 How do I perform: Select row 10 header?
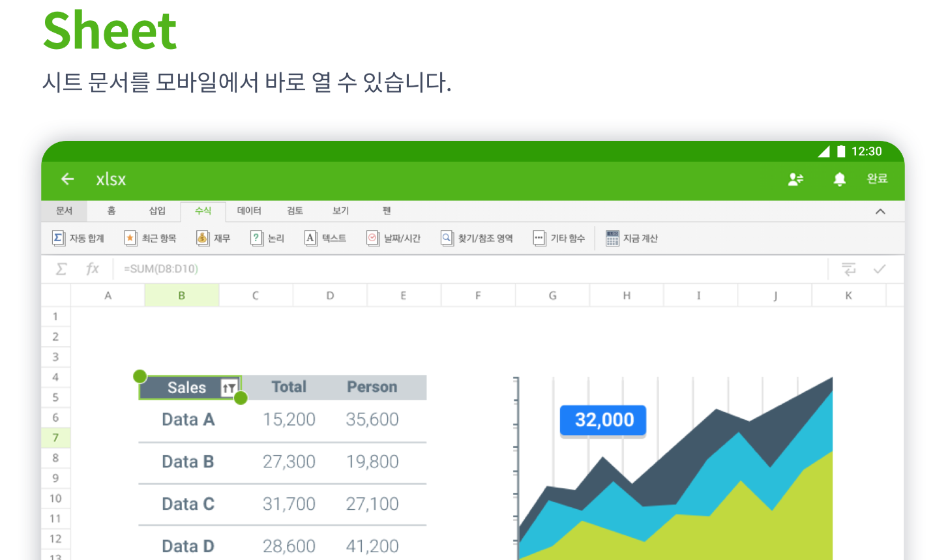click(x=55, y=498)
